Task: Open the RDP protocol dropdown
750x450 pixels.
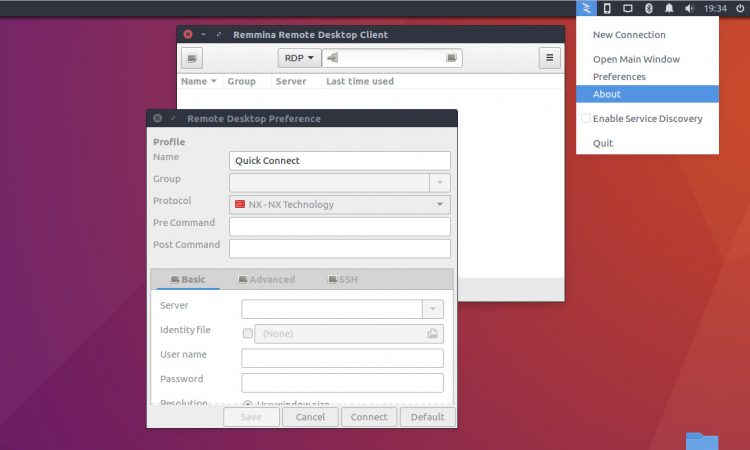Action: coord(299,58)
